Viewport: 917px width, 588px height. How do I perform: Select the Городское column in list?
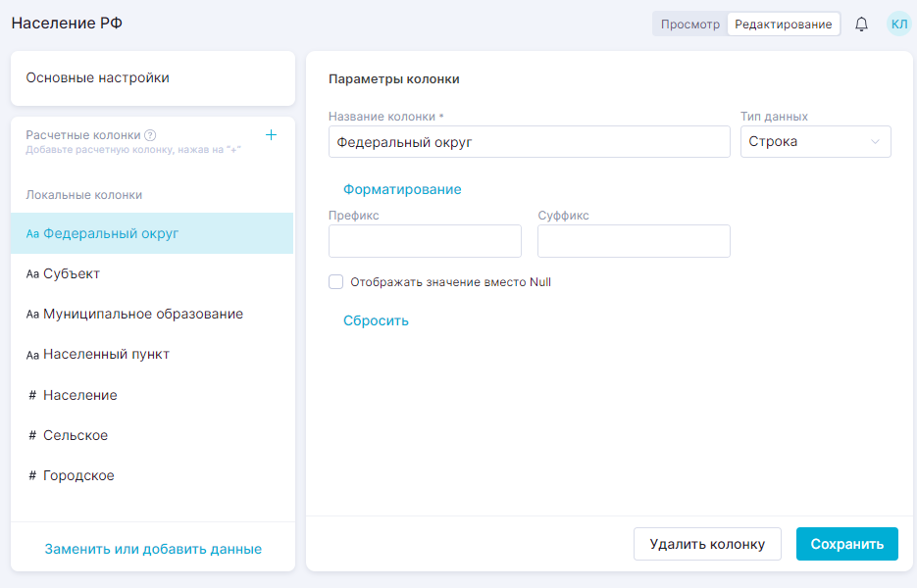pyautogui.click(x=78, y=475)
